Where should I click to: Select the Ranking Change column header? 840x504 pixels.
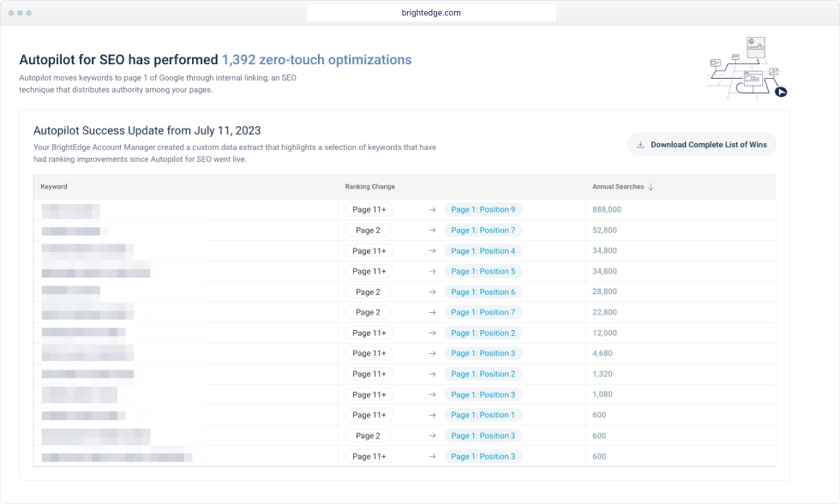pos(369,187)
